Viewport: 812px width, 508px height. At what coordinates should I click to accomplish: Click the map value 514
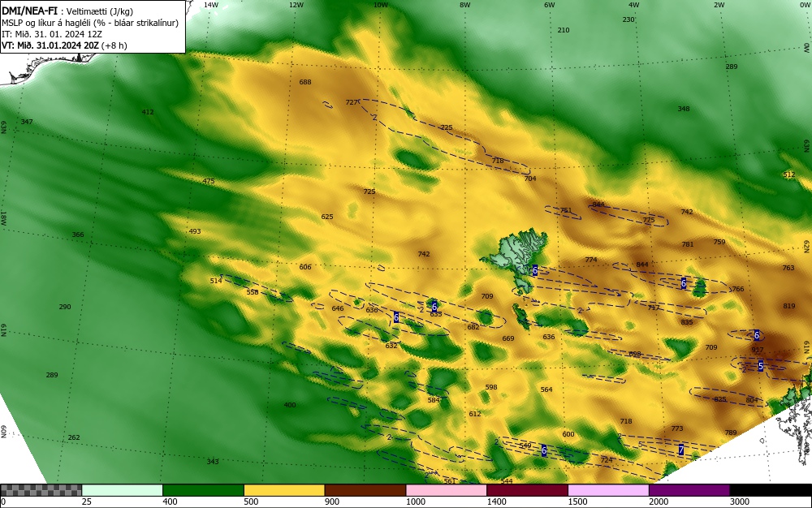tap(216, 281)
